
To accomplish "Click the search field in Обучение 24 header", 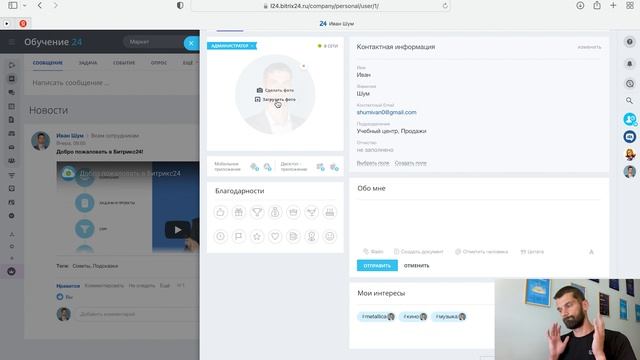I will tap(153, 42).
